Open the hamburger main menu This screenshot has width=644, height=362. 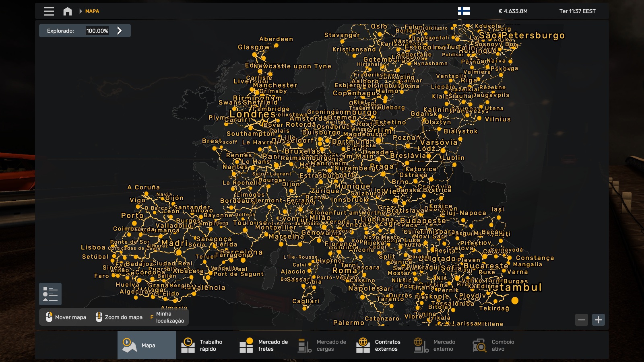tap(49, 11)
